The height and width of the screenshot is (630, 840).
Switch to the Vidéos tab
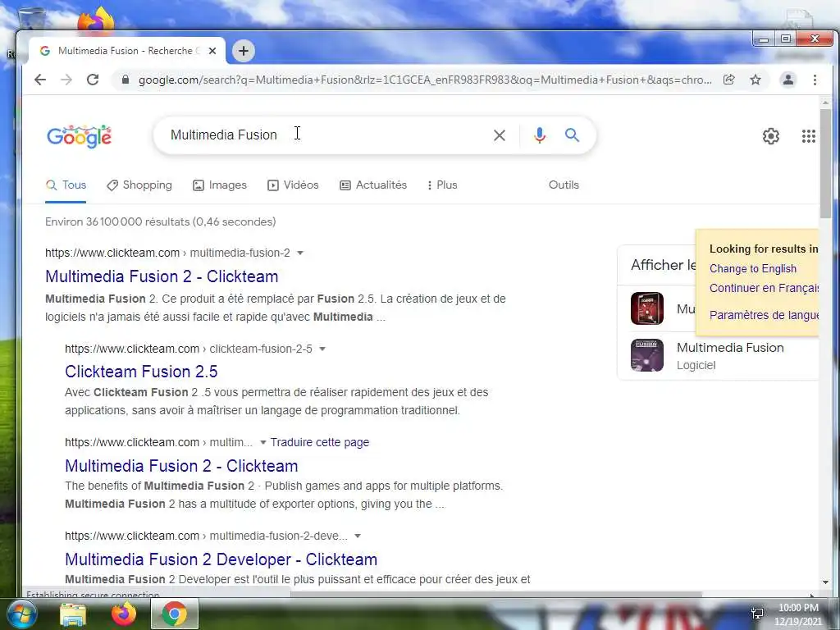(x=293, y=185)
